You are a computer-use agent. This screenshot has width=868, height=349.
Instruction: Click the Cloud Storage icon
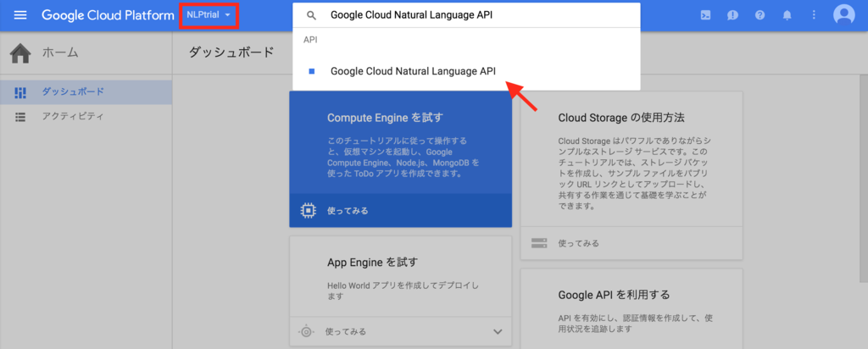pyautogui.click(x=538, y=243)
